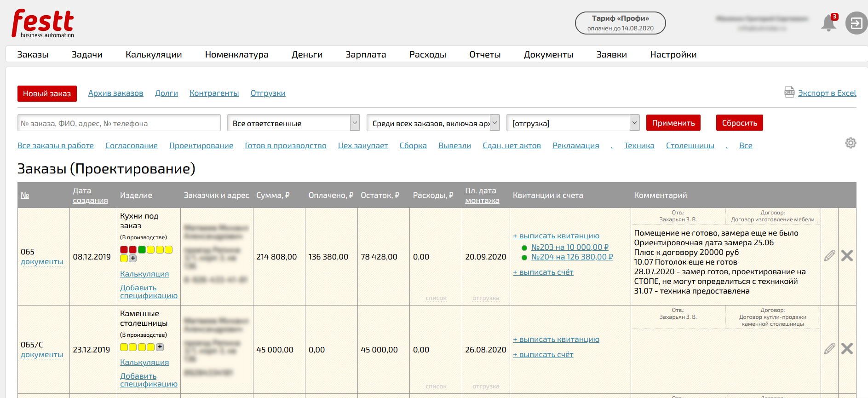Select the 'Все' filter link

click(746, 145)
